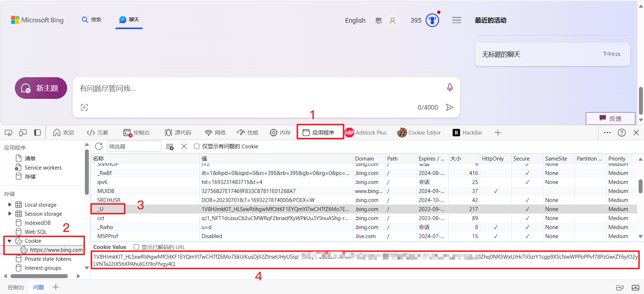The width and height of the screenshot is (644, 294).
Task: Click the image search camera icon
Action: [x=84, y=107]
